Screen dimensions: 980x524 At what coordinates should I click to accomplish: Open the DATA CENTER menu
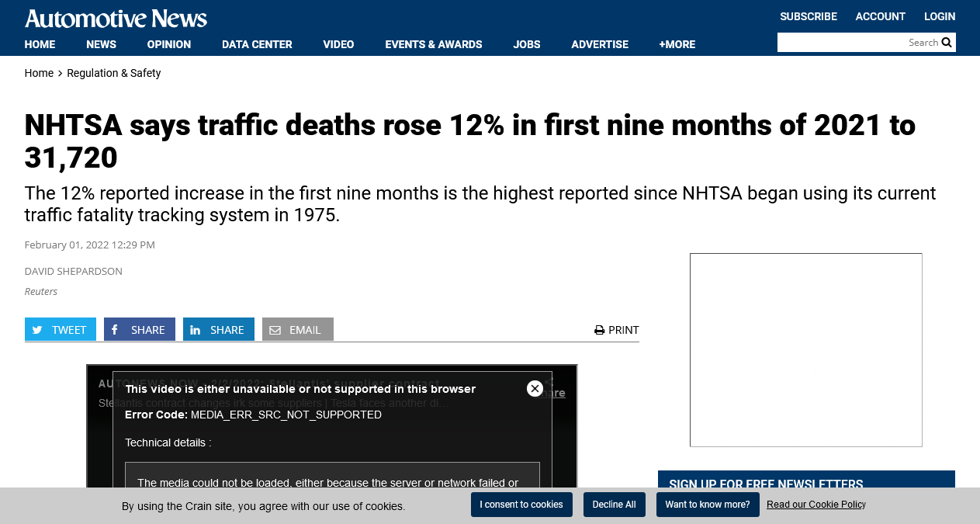(x=257, y=44)
